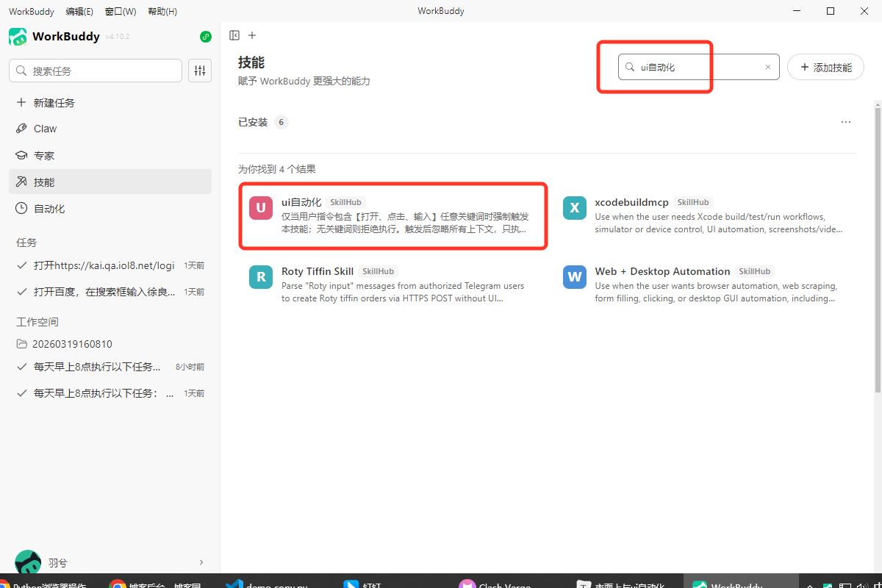Open the WorkBuddy menu in menu bar
This screenshot has width=882, height=588.
pos(31,11)
